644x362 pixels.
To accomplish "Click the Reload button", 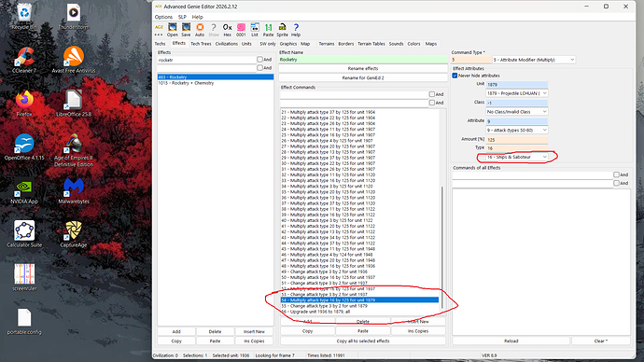I will (x=511, y=341).
